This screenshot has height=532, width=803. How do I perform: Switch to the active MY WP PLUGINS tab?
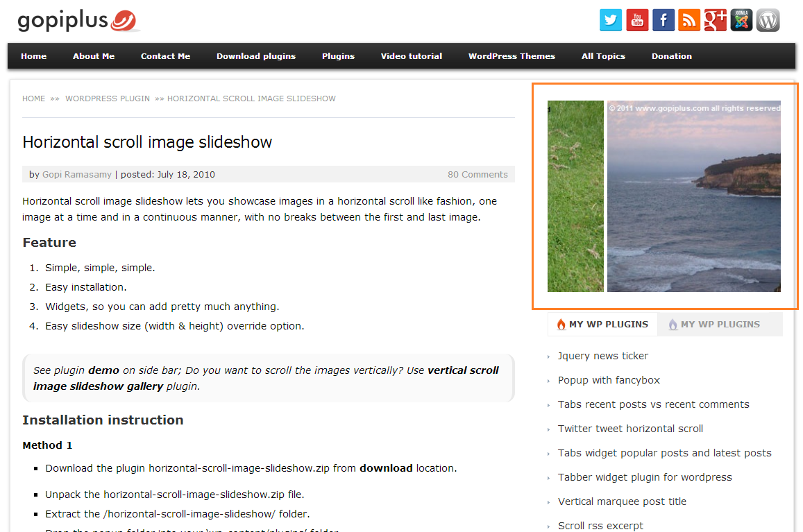pos(602,325)
